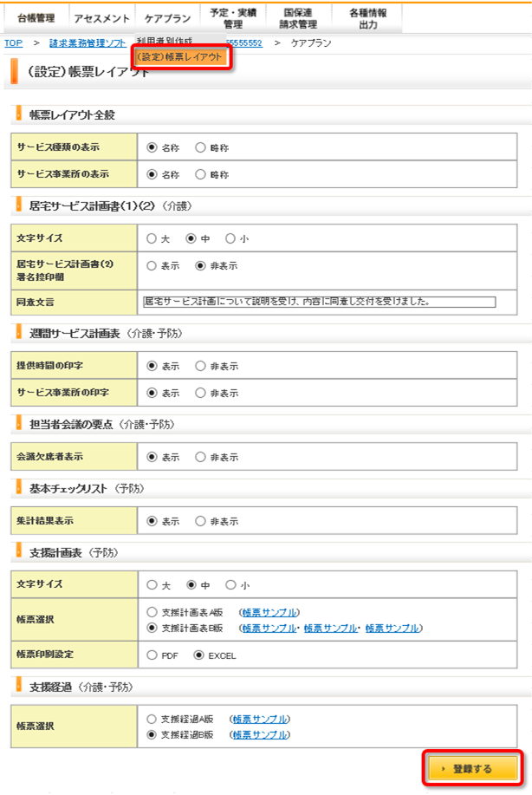Click the 支援計画表 (予防) section heading
Screen dimensions: 532x795
pyautogui.click(x=74, y=552)
